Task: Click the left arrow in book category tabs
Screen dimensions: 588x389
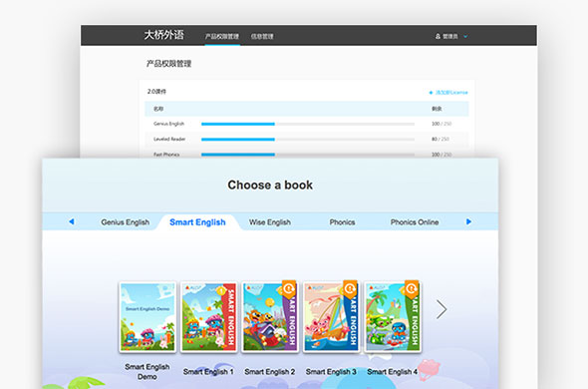Action: click(71, 221)
